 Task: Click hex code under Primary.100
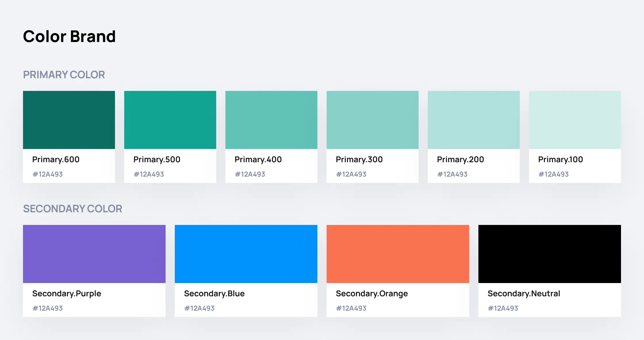coord(553,174)
